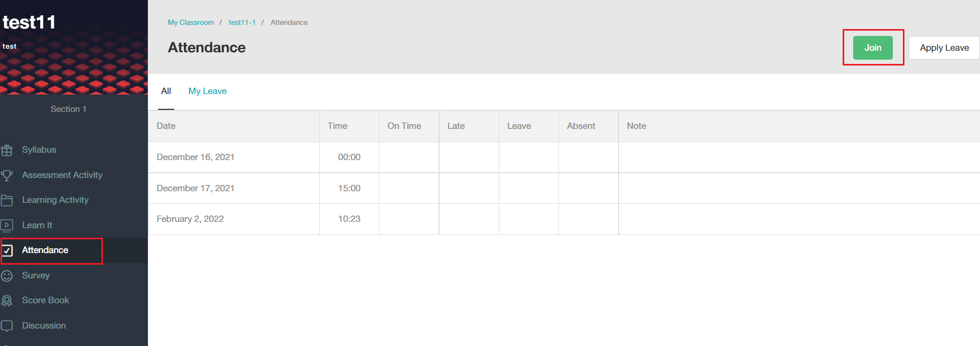Screen dimensions: 980x346
Task: Select the December 16, 2021 row
Action: point(564,157)
